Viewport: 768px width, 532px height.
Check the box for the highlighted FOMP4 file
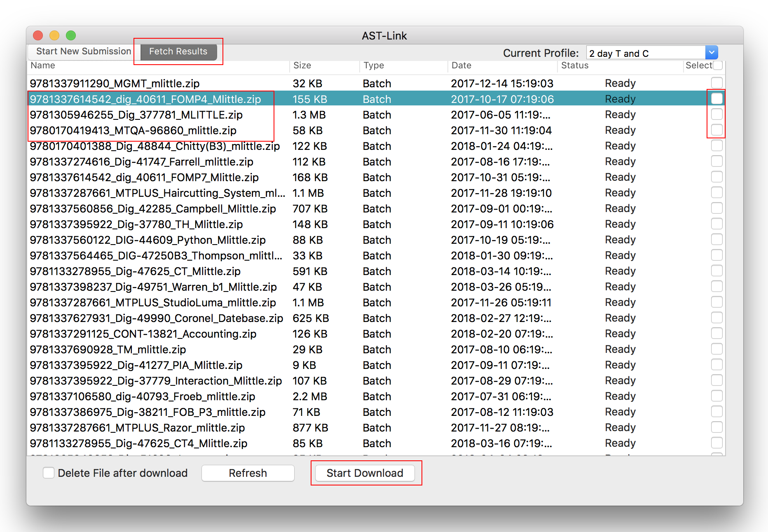(716, 98)
